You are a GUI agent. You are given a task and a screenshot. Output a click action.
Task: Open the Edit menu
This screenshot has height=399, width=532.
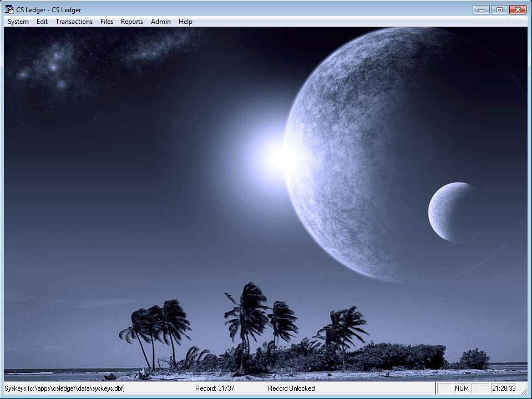42,22
